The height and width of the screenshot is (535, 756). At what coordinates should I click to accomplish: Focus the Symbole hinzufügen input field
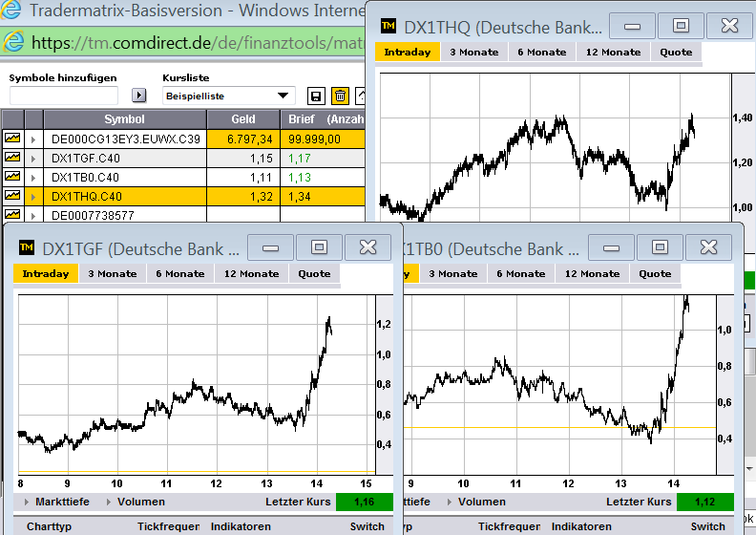[x=64, y=96]
